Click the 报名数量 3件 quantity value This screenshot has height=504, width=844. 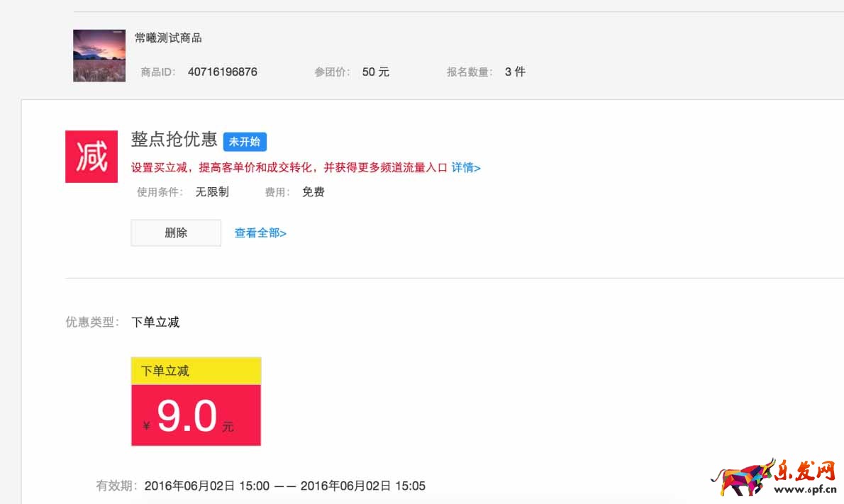point(515,72)
